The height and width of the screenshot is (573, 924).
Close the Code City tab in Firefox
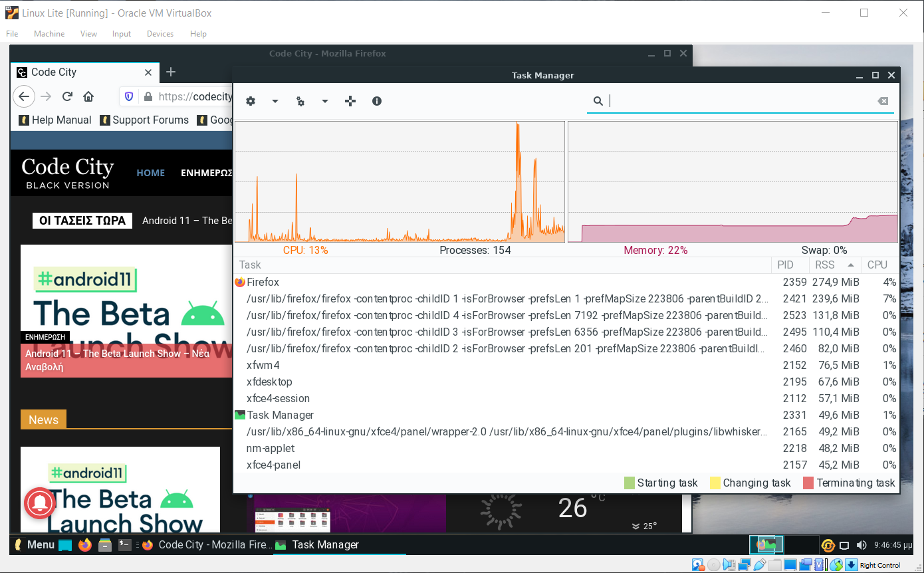[x=149, y=72]
